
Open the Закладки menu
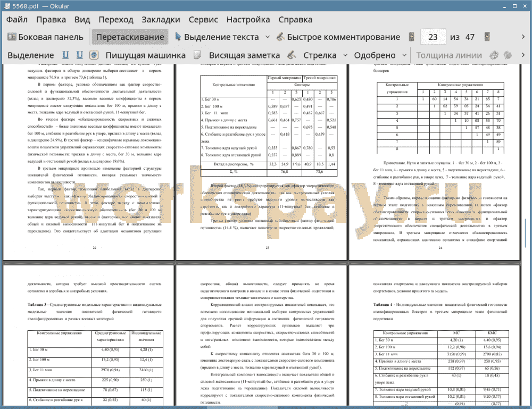pyautogui.click(x=161, y=20)
